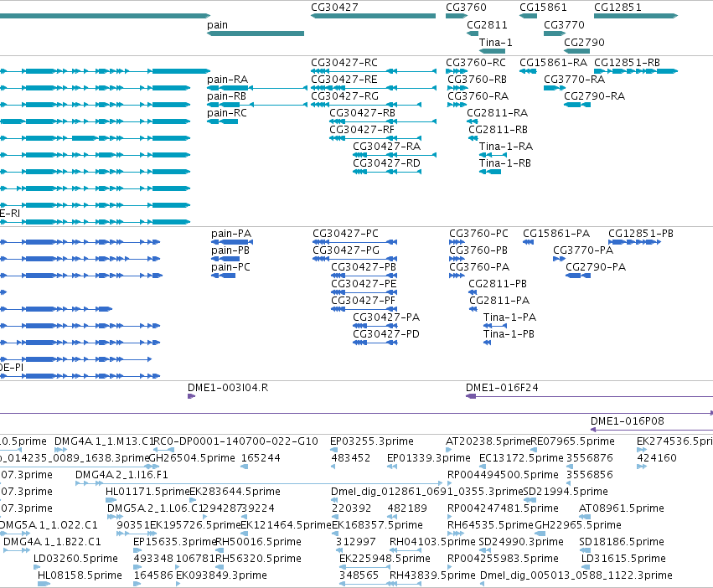Select the HL01171.5prime EST label

coord(147,492)
